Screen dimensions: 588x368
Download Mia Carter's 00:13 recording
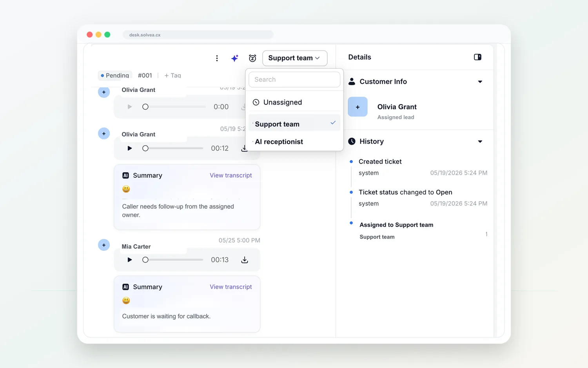point(245,260)
